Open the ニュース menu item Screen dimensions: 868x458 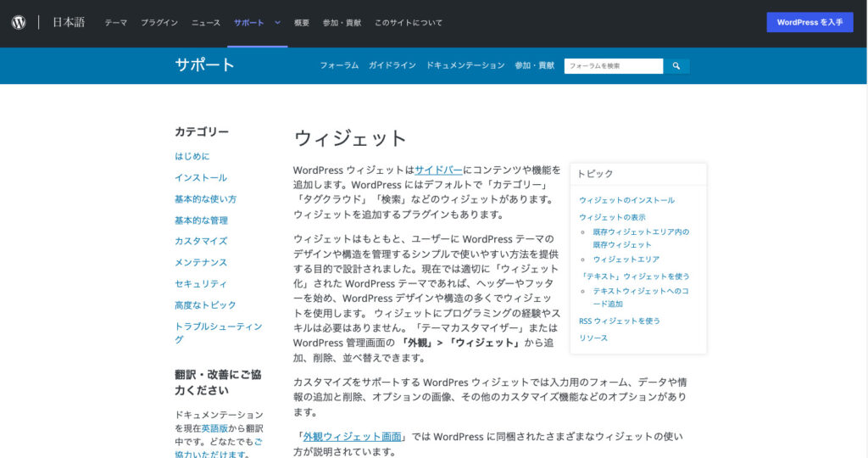point(205,23)
